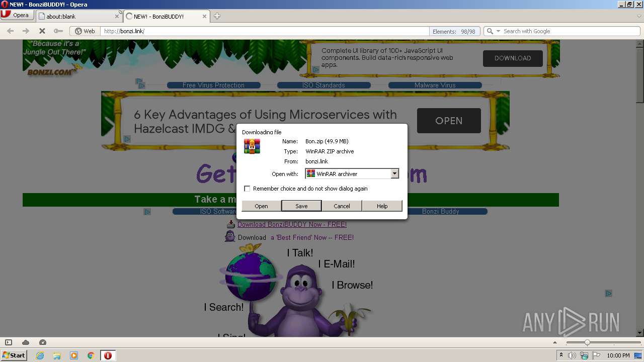Viewport: 644px width, 362px height.
Task: Click the AdChoices icon on Hazelcast ad
Action: point(127,139)
